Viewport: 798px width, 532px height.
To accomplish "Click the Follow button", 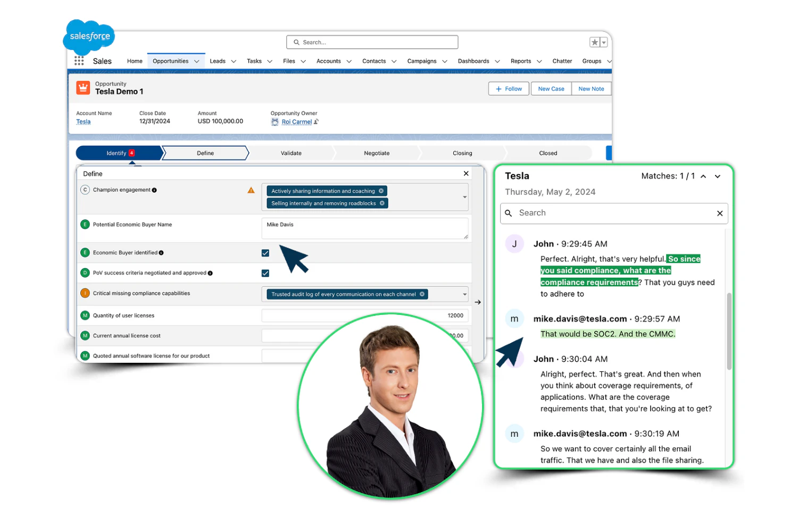I will tap(508, 88).
